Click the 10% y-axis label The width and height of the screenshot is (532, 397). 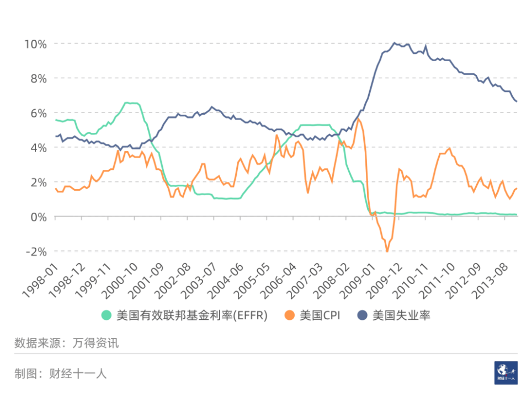pos(35,44)
